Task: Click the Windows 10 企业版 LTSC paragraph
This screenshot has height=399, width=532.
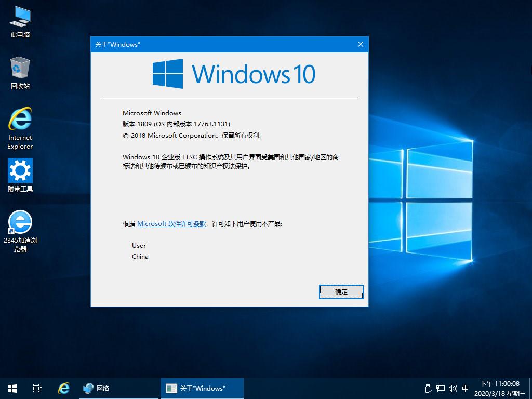Action: (x=230, y=162)
